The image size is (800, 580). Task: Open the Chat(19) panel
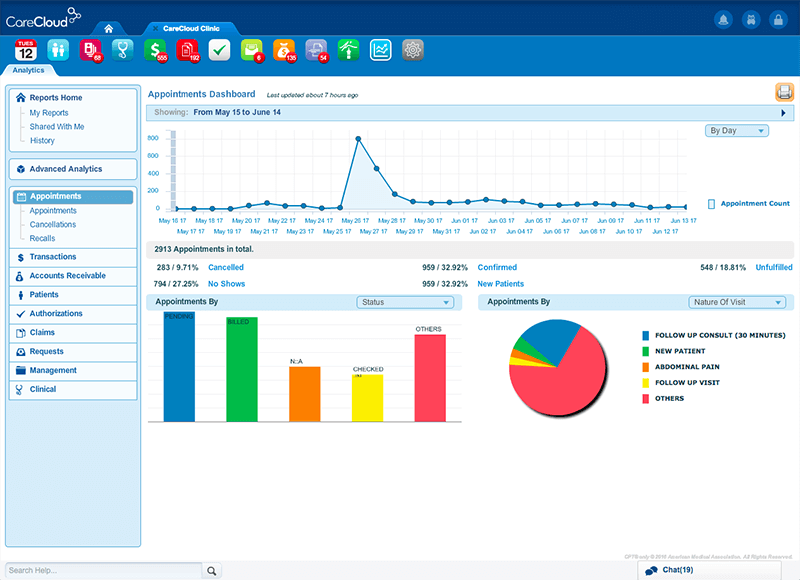coord(711,570)
